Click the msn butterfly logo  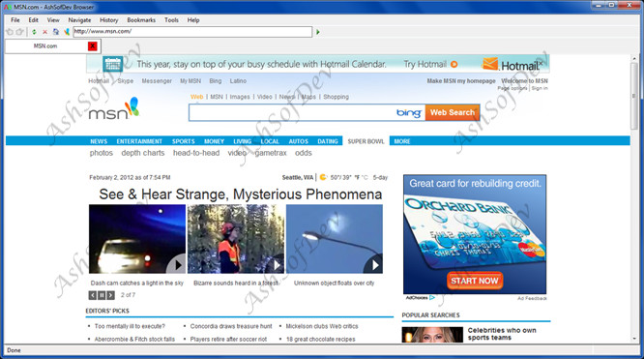[114, 109]
